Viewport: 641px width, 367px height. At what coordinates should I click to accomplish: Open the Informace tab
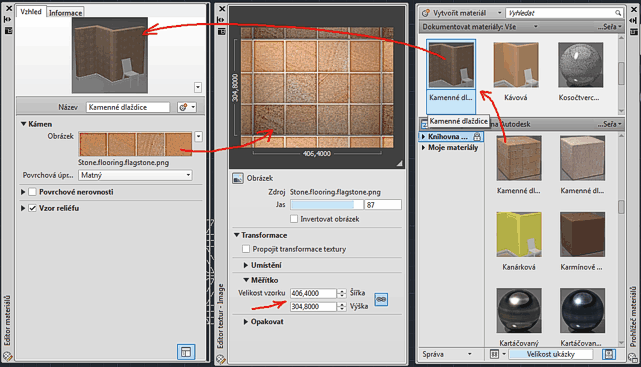[x=65, y=13]
